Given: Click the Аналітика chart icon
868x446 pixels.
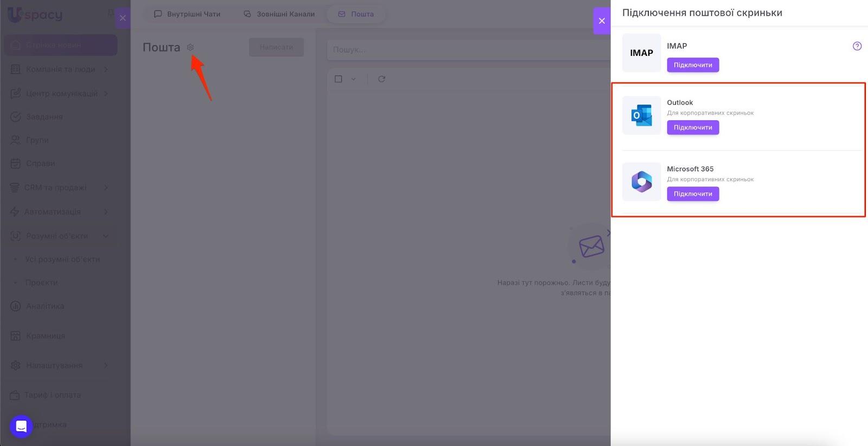Looking at the screenshot, I should [x=15, y=306].
